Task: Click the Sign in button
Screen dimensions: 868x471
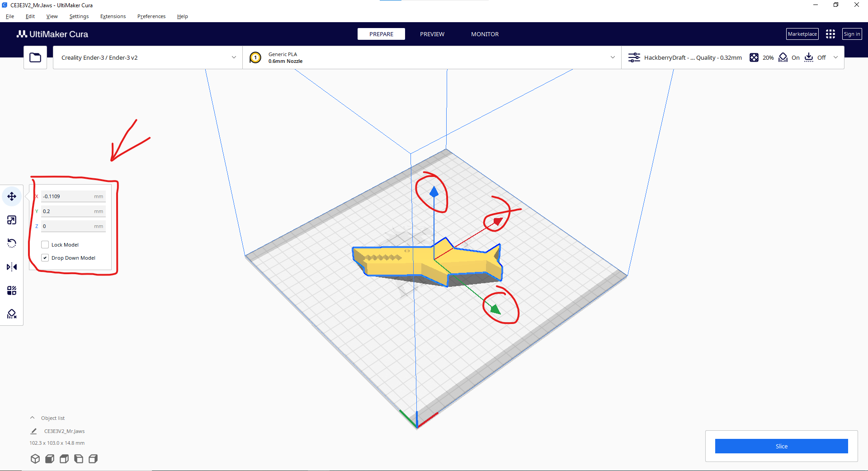Action: [x=852, y=34]
